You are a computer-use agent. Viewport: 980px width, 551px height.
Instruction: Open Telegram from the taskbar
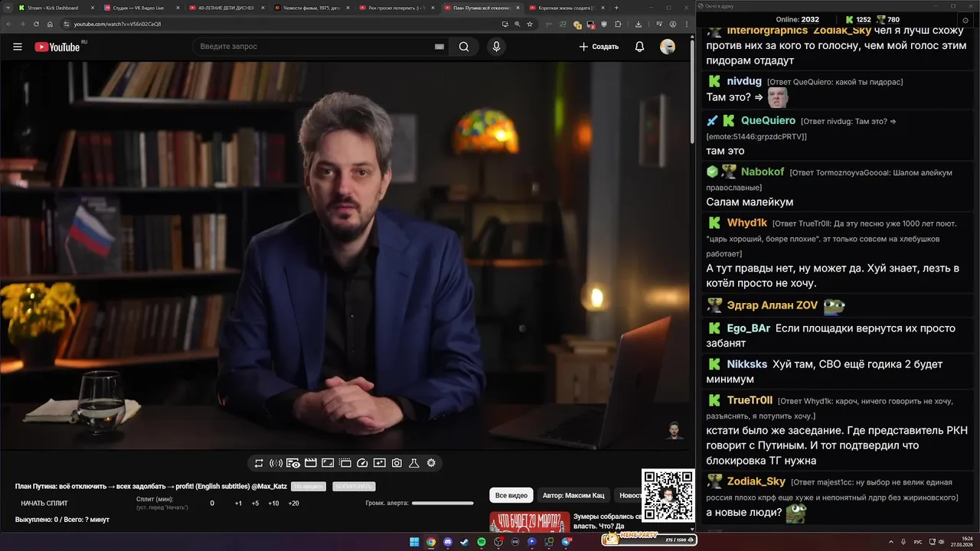coord(566,542)
